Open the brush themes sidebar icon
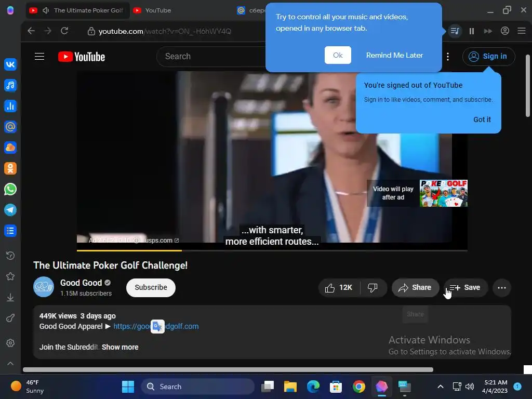 click(10, 318)
